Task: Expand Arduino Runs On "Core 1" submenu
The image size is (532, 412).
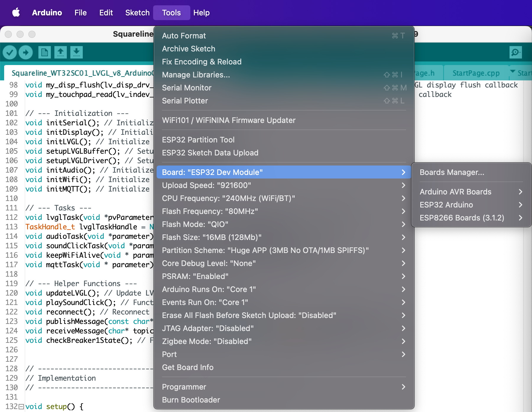Action: (x=284, y=289)
